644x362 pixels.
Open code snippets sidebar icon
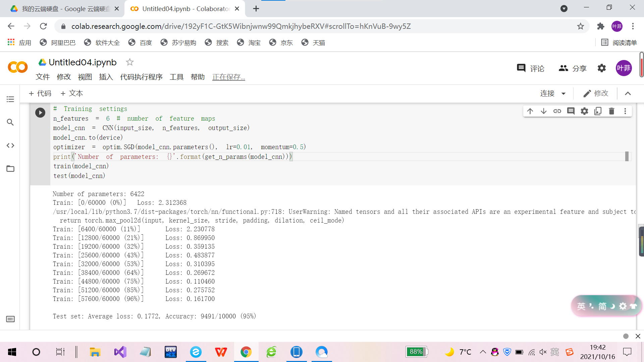[10, 145]
